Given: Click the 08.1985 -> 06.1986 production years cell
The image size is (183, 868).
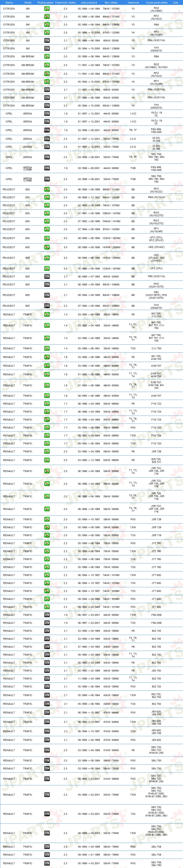Looking at the screenshot, I should coord(89,396).
